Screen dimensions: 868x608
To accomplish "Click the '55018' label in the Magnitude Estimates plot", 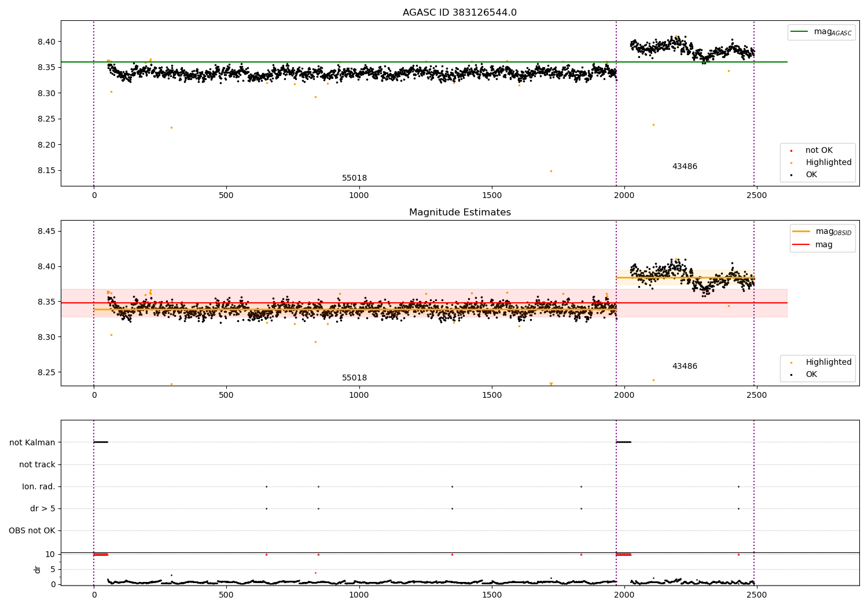I will [354, 378].
